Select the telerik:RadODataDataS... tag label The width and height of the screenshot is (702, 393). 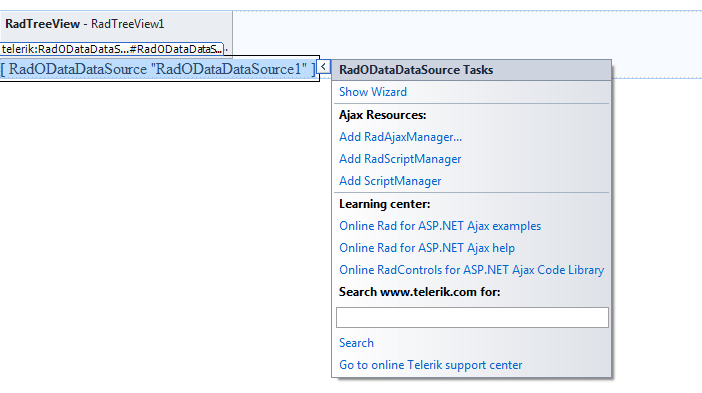(x=111, y=49)
